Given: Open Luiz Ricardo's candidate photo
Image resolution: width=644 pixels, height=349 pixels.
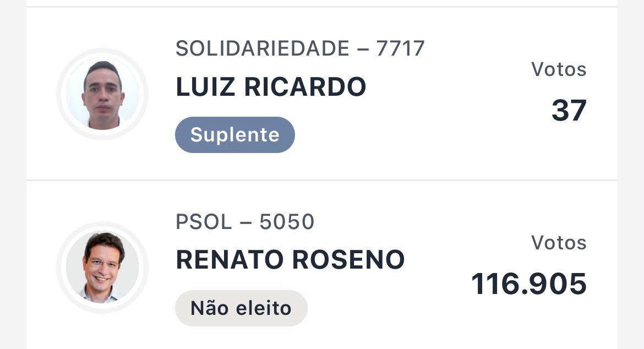Looking at the screenshot, I should tap(102, 94).
